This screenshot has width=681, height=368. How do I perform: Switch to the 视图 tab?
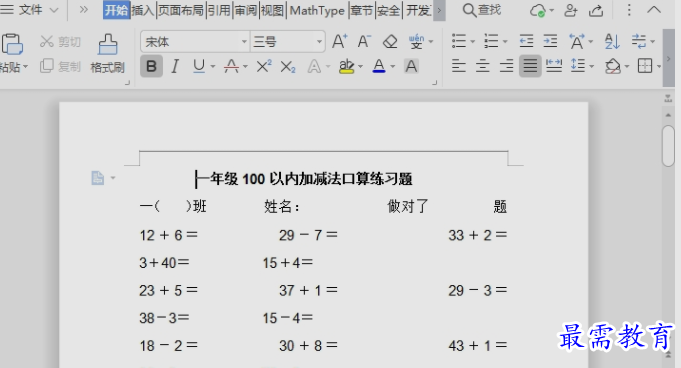tap(272, 10)
